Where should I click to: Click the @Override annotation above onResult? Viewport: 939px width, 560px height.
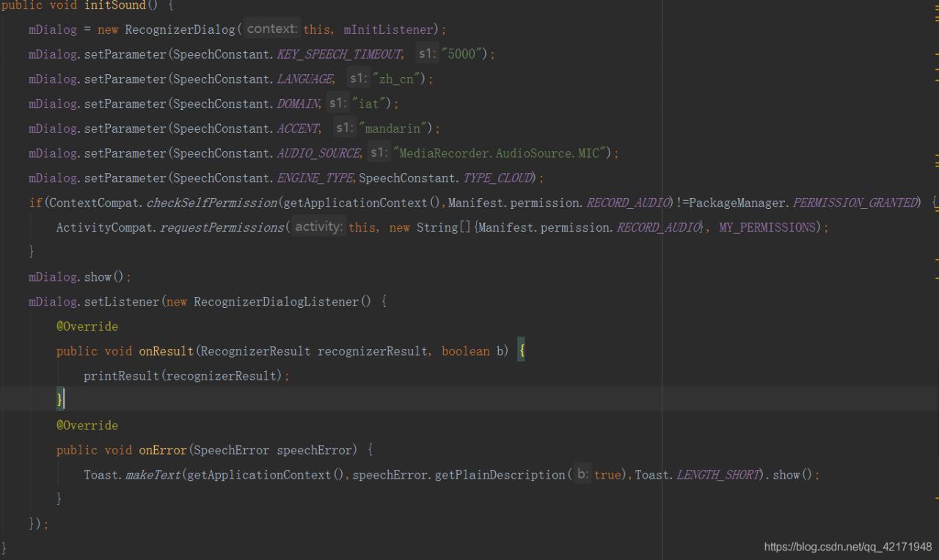[x=87, y=326]
